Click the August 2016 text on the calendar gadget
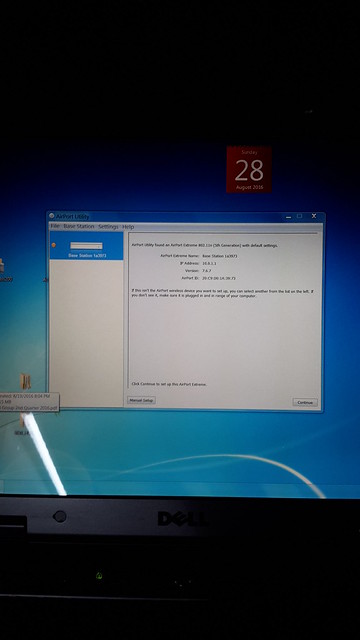This screenshot has width=360, height=640. [249, 187]
